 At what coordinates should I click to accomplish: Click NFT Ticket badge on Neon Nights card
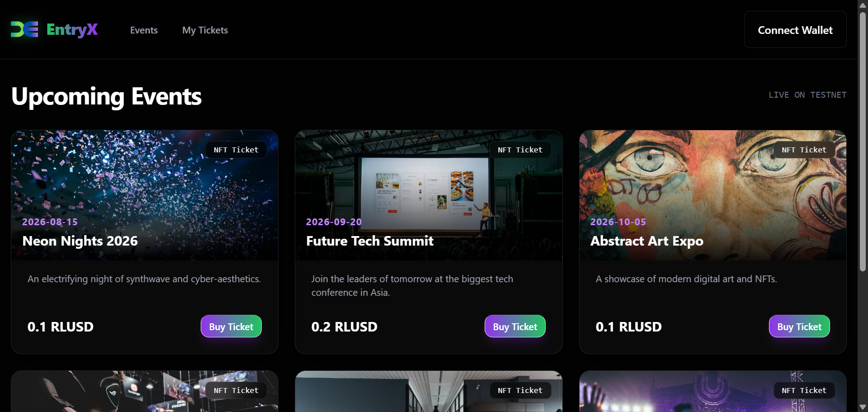click(236, 150)
